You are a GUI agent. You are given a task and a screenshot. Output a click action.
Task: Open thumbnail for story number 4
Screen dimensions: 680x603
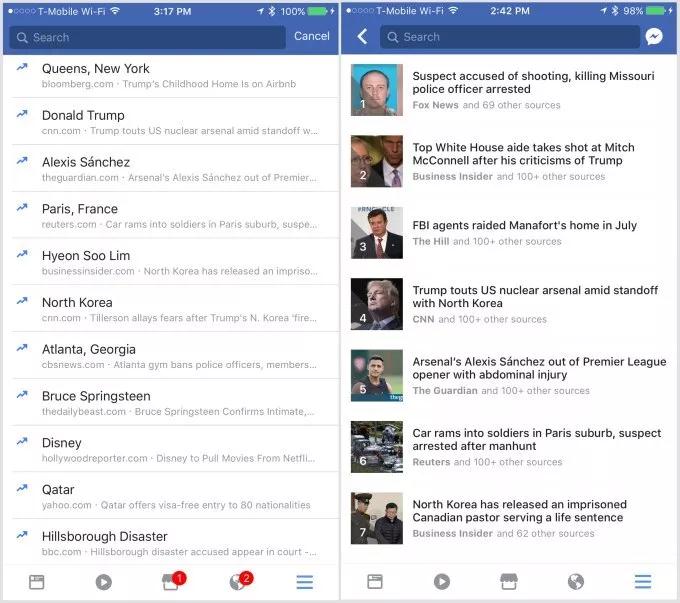coord(377,304)
